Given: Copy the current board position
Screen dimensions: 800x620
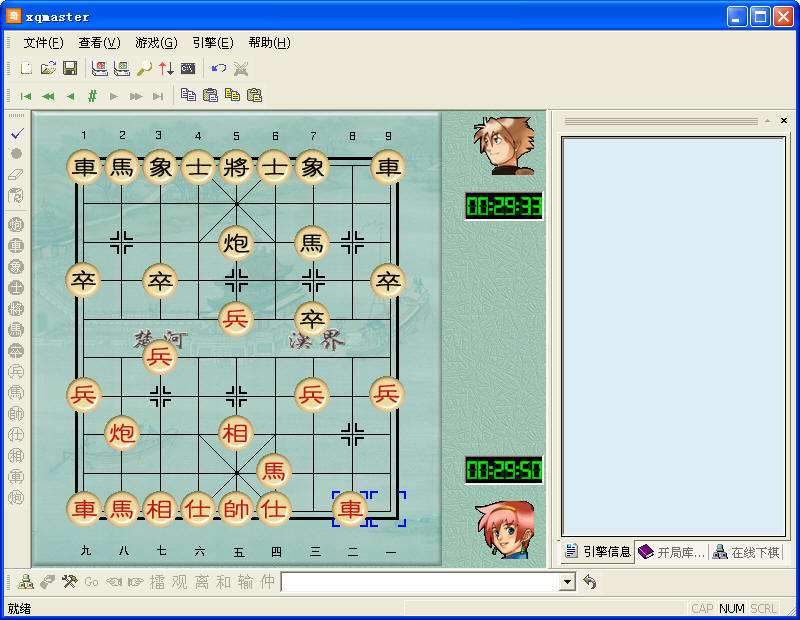Looking at the screenshot, I should tap(190, 95).
